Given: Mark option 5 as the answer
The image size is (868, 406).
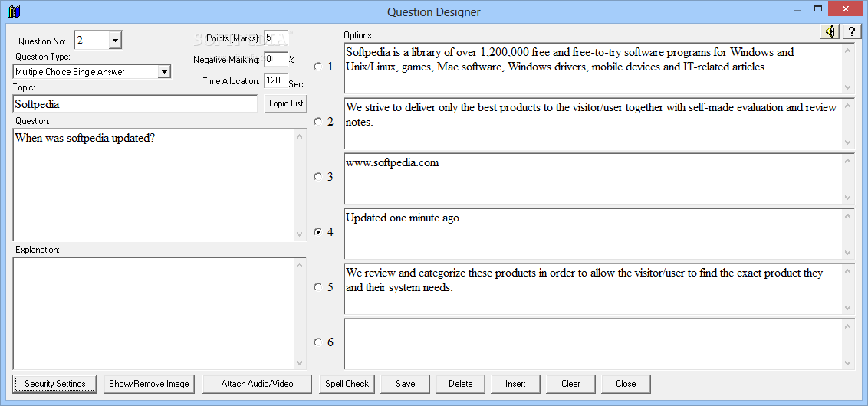Looking at the screenshot, I should (317, 287).
